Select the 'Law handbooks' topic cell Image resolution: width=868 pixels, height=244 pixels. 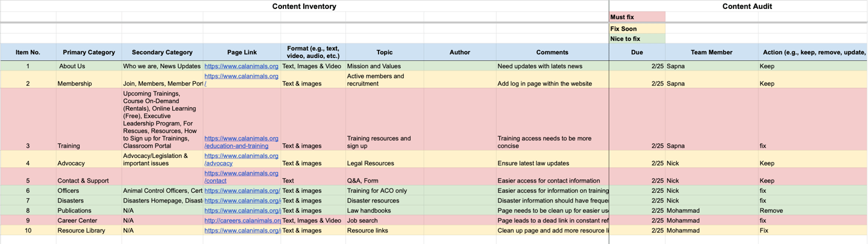[385, 211]
